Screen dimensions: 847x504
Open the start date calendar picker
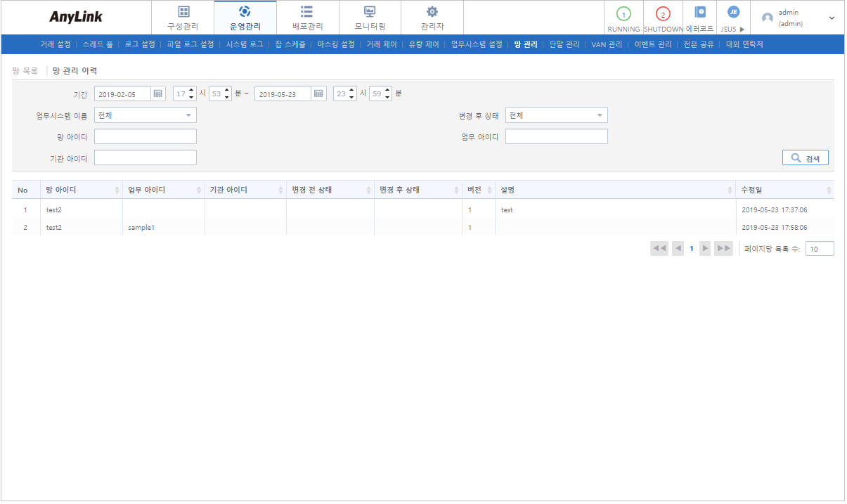(x=158, y=94)
